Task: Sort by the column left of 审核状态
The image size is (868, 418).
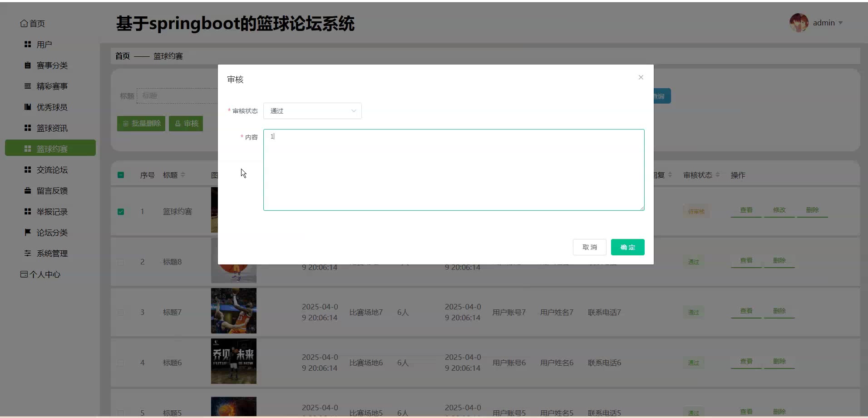Action: pos(670,175)
